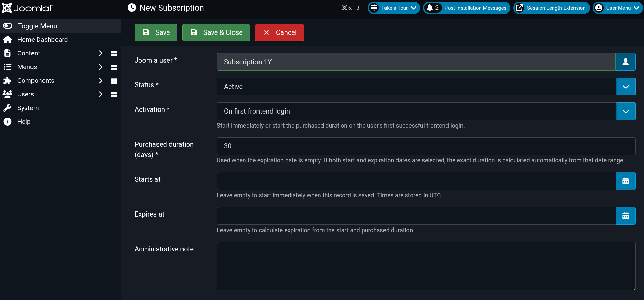Click the Starts at field label
The height and width of the screenshot is (300, 644).
point(148,179)
